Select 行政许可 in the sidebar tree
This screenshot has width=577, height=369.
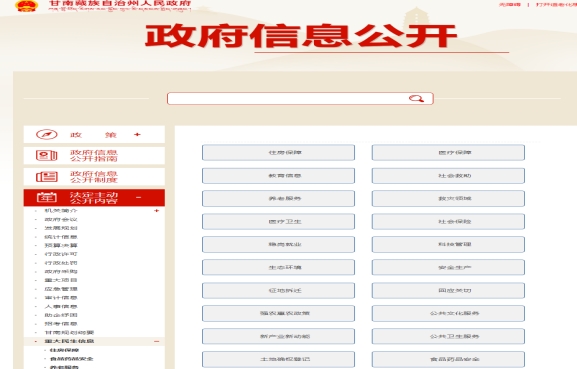[61, 254]
